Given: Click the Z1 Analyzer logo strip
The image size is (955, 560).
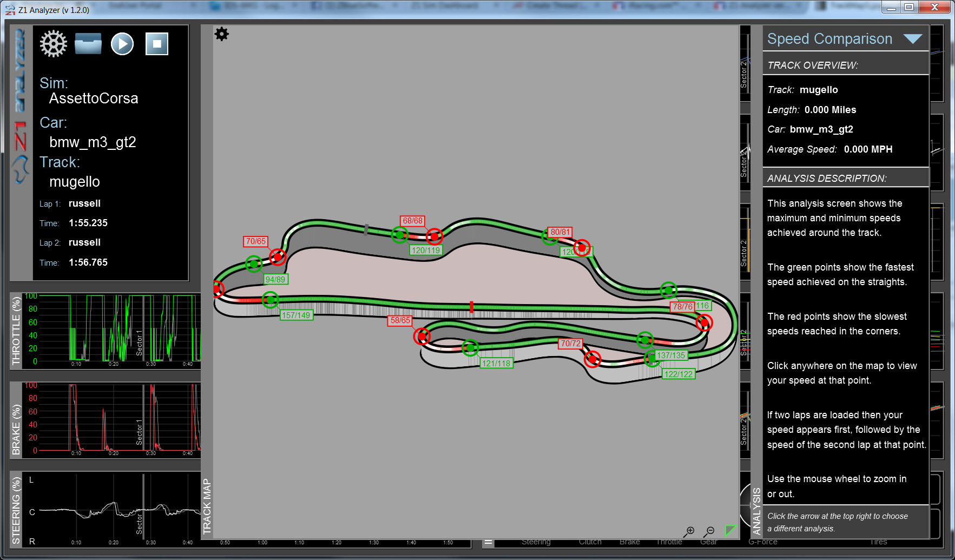Looking at the screenshot, I should click(20, 108).
